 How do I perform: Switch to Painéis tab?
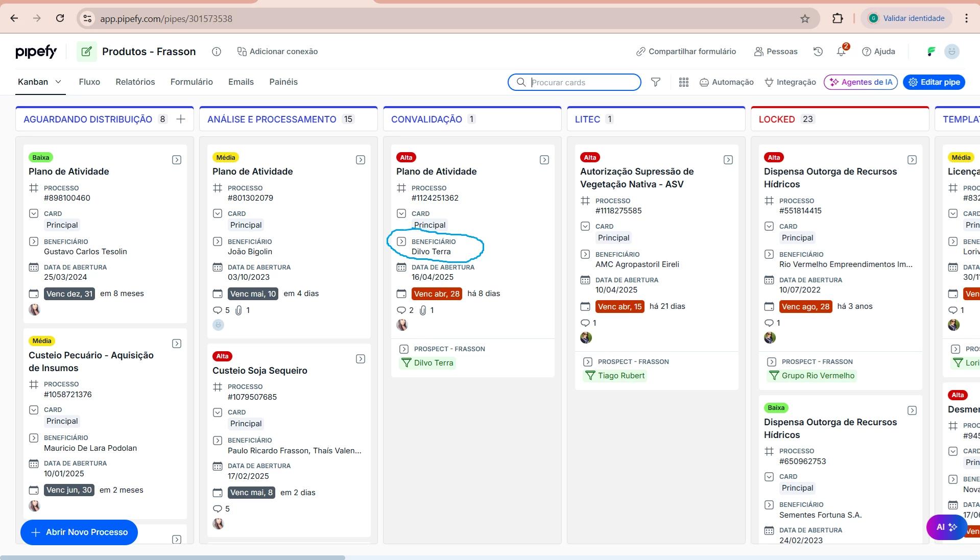tap(283, 82)
